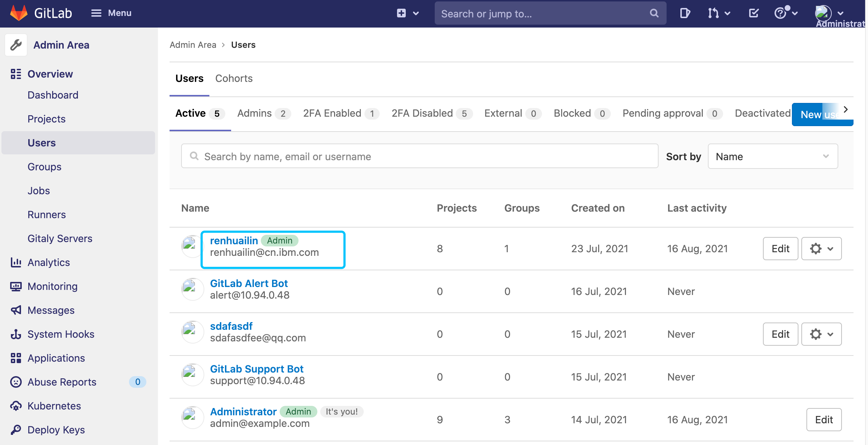Viewport: 868px width, 445px height.
Task: Open sdafasdf user profile link
Action: point(231,326)
